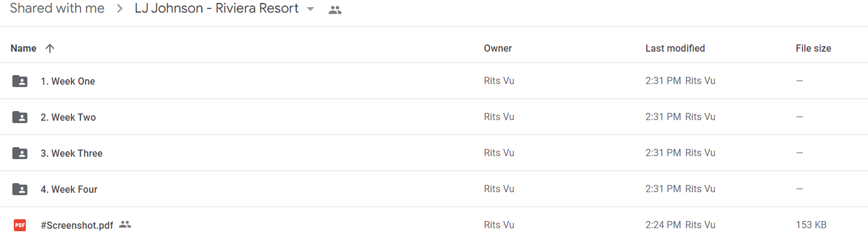Sort files by the Name column header

pyautogui.click(x=23, y=49)
